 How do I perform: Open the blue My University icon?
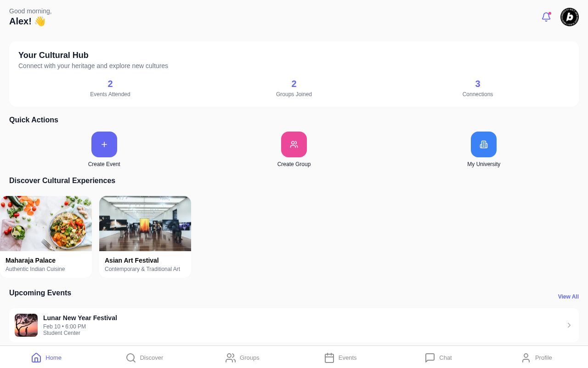click(x=484, y=144)
